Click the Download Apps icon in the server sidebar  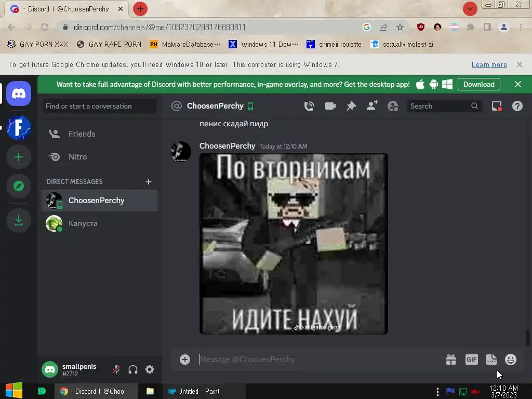point(19,220)
